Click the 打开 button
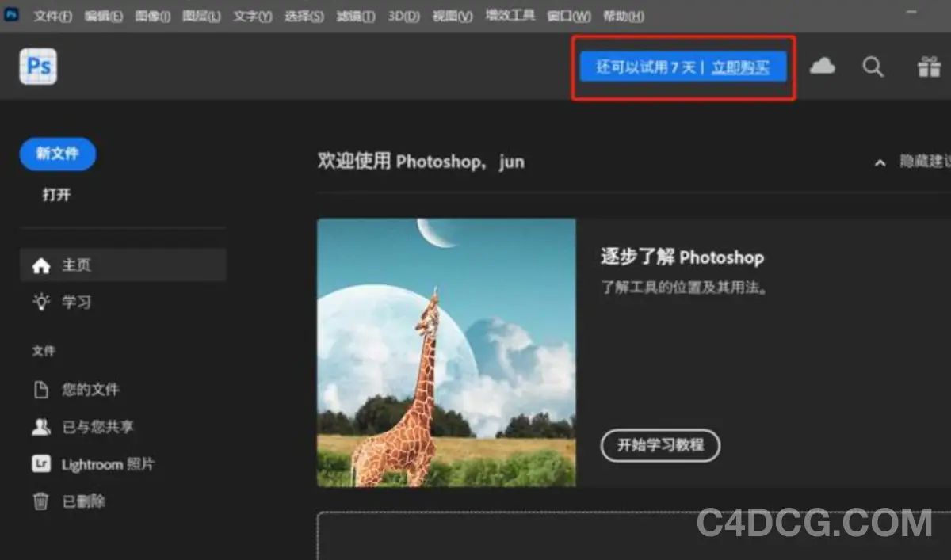Viewport: 951px width, 560px height. (x=56, y=194)
